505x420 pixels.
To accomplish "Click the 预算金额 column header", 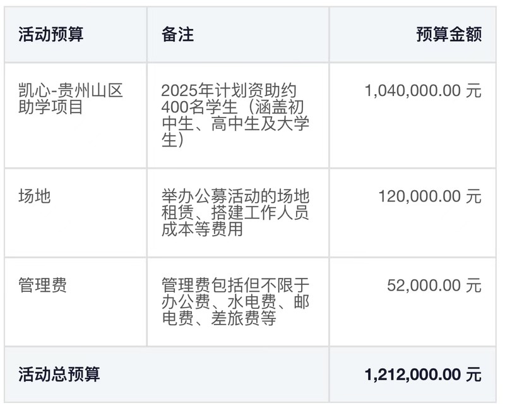I will (449, 34).
